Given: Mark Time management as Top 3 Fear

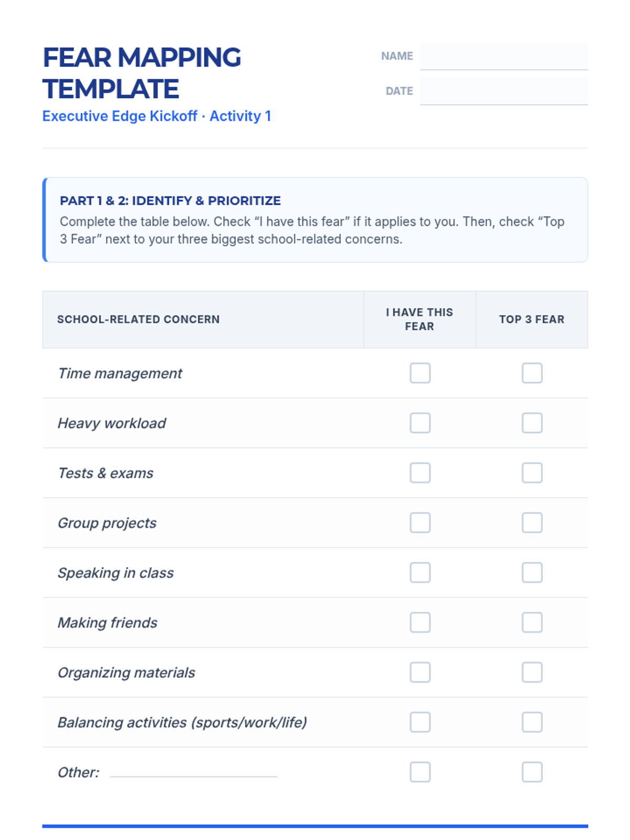Looking at the screenshot, I should point(532,373).
